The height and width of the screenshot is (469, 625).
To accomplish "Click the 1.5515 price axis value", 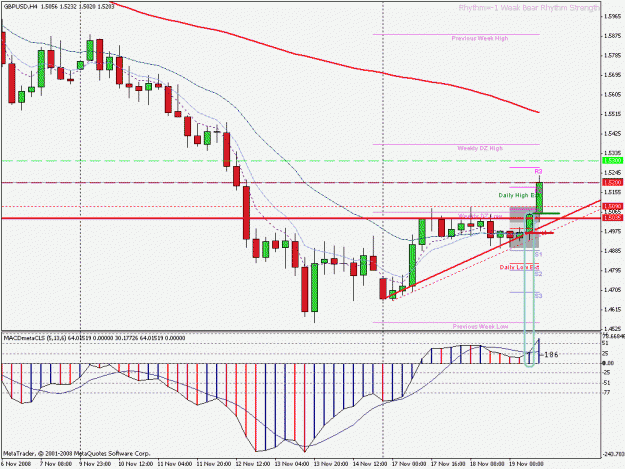I will pos(613,114).
